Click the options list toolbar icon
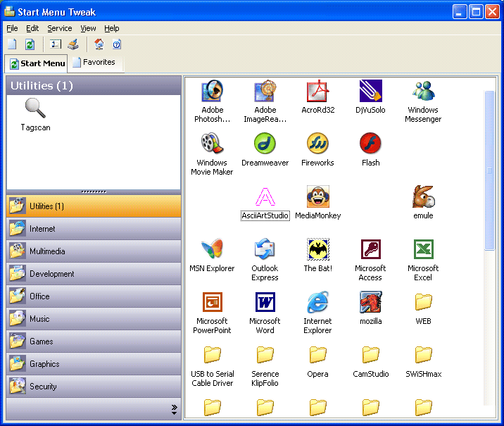Viewport: 504px width, 426px height. tap(56, 44)
